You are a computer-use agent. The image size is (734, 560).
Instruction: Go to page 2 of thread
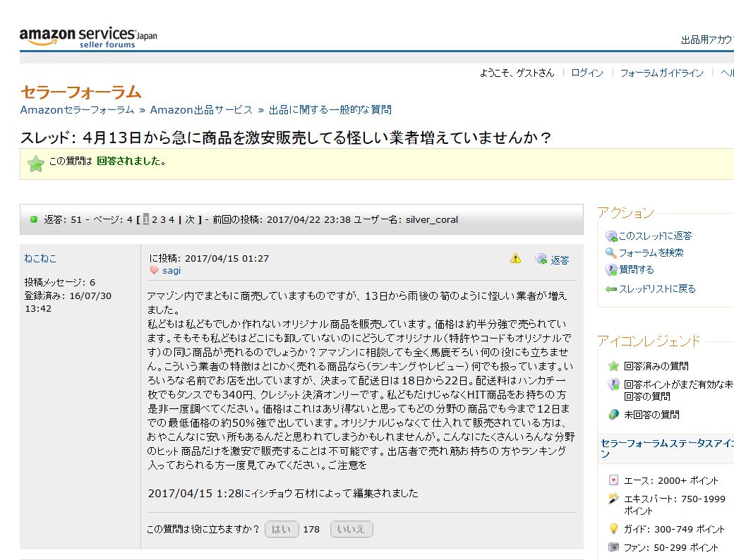[x=155, y=219]
